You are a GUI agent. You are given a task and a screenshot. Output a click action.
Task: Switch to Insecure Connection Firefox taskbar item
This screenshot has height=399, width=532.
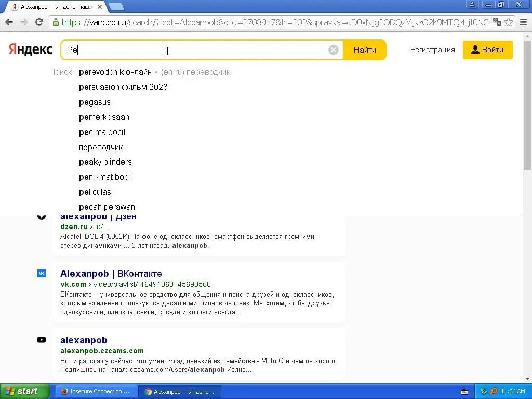point(96,391)
